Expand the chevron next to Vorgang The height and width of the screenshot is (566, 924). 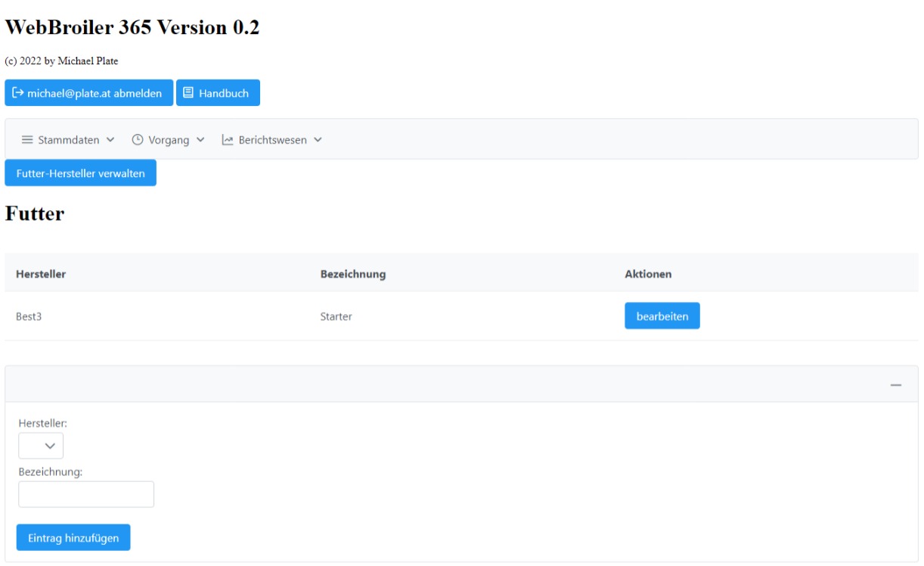pyautogui.click(x=200, y=139)
